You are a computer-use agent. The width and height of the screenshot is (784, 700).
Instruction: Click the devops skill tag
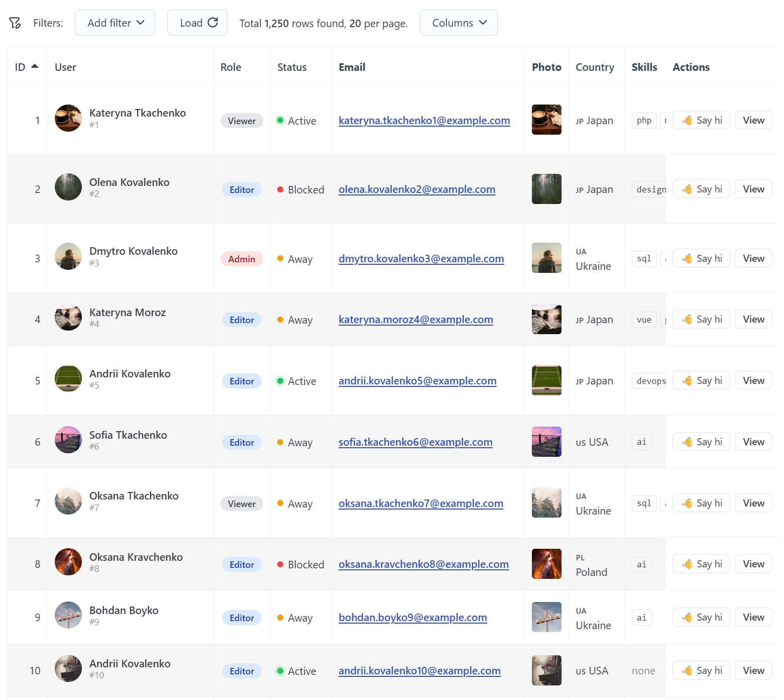[x=649, y=381]
